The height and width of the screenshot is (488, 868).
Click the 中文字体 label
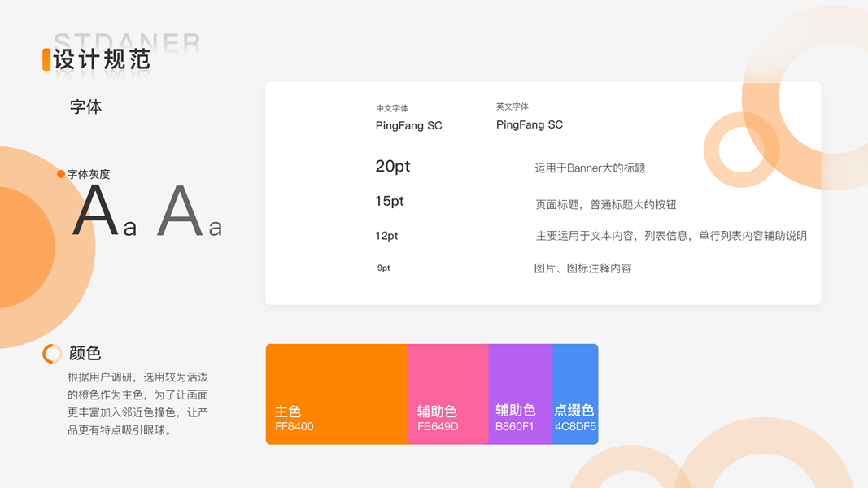[392, 108]
